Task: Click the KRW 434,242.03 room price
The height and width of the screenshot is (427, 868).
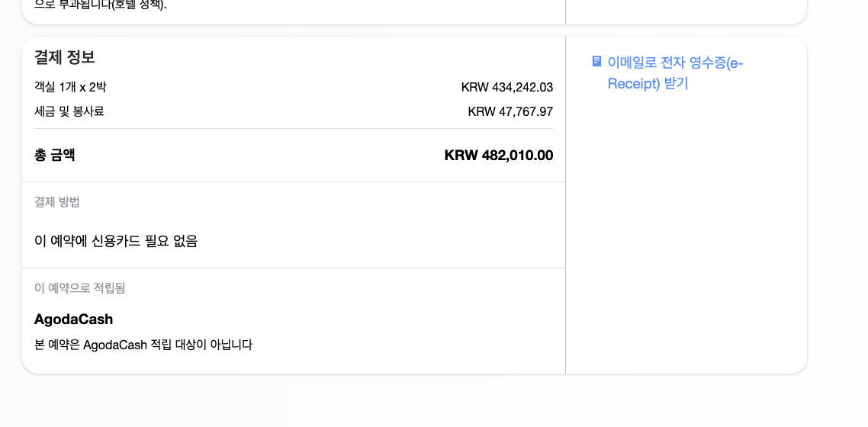Action: point(507,88)
